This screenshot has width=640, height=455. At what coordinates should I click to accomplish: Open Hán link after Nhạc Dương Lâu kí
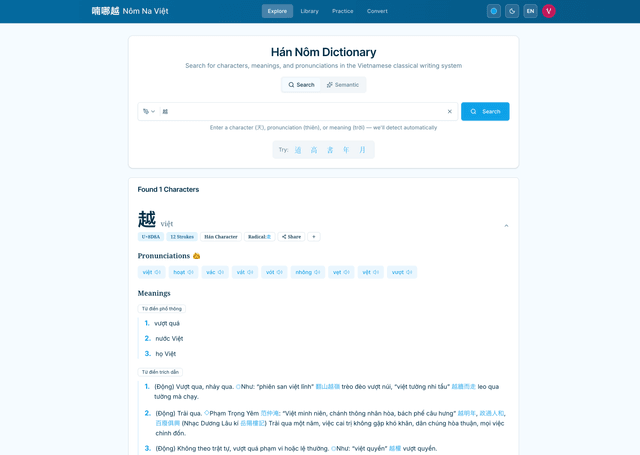[252, 423]
